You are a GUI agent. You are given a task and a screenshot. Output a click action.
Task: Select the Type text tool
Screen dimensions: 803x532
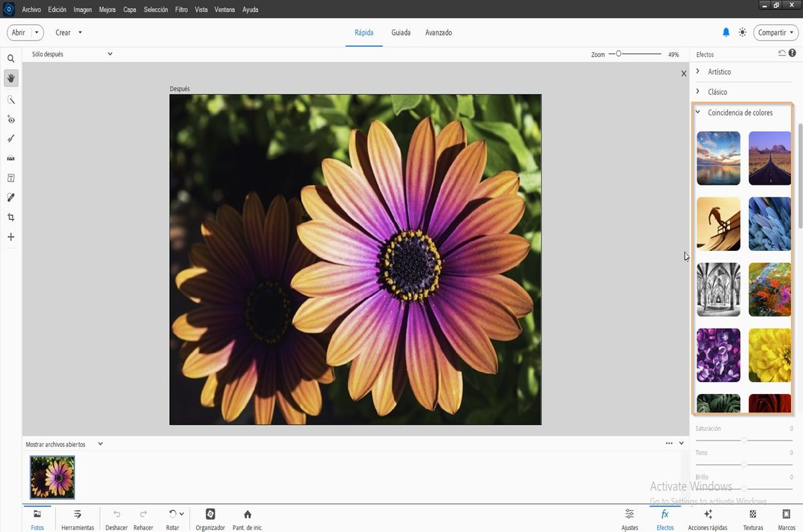(11, 178)
